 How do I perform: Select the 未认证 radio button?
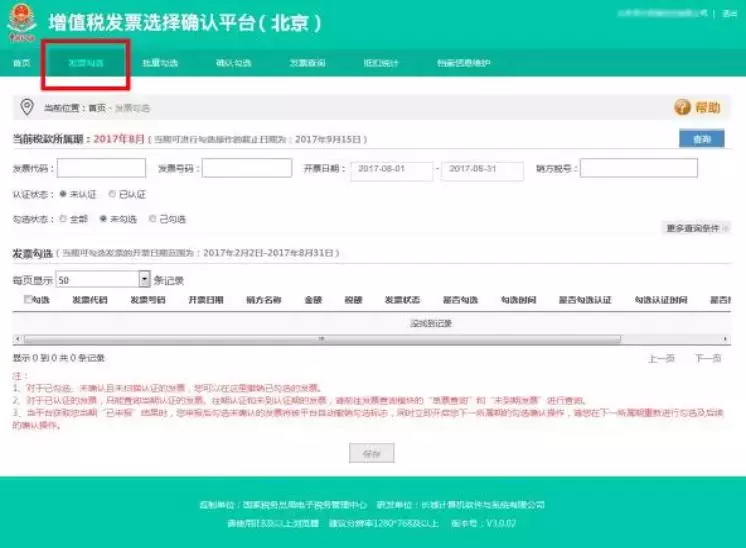click(x=63, y=194)
